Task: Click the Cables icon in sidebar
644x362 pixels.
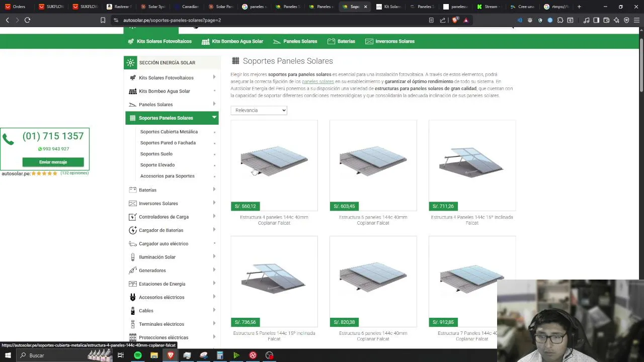Action: pyautogui.click(x=133, y=311)
